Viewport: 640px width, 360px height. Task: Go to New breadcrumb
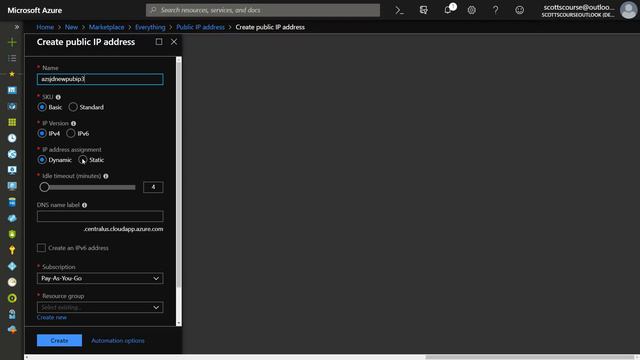point(71,27)
